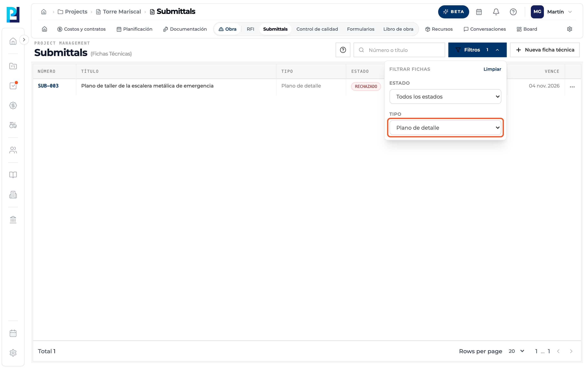Open the tasks checklist icon with red dot
Image resolution: width=588 pixels, height=368 pixels.
pyautogui.click(x=13, y=86)
